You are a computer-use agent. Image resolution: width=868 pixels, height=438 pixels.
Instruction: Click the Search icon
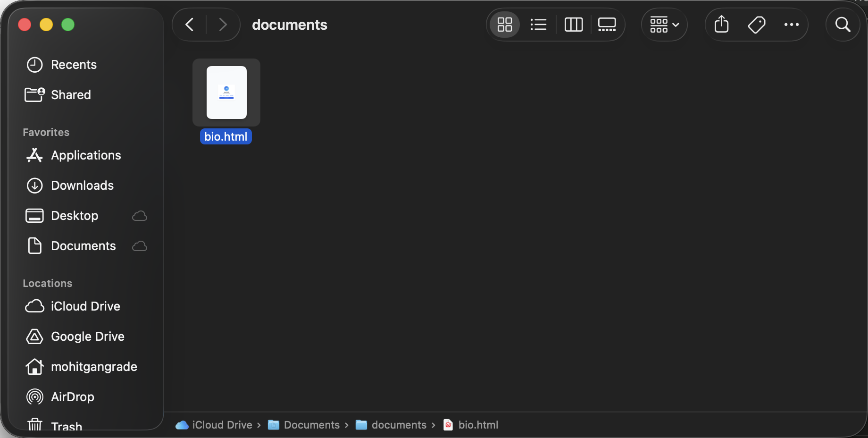pos(843,25)
